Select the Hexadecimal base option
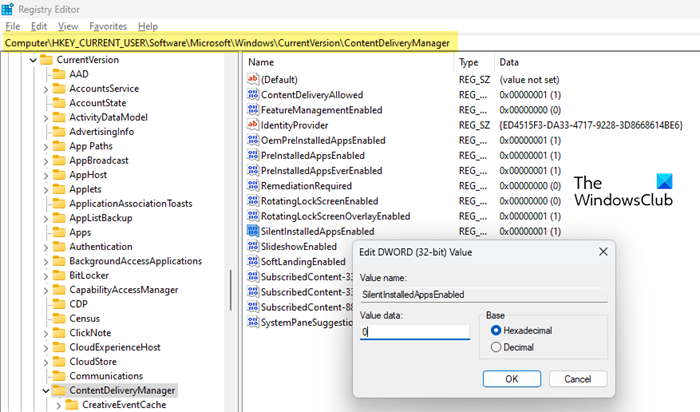This screenshot has height=412, width=700. [496, 330]
